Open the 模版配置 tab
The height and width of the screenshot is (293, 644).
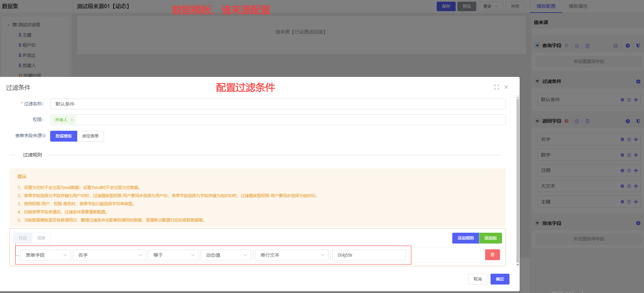546,6
